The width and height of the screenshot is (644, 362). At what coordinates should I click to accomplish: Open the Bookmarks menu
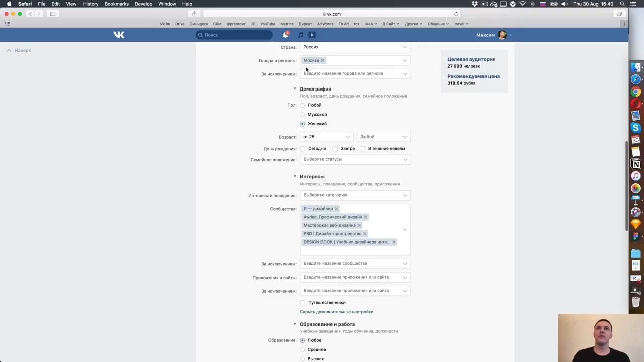(x=117, y=4)
